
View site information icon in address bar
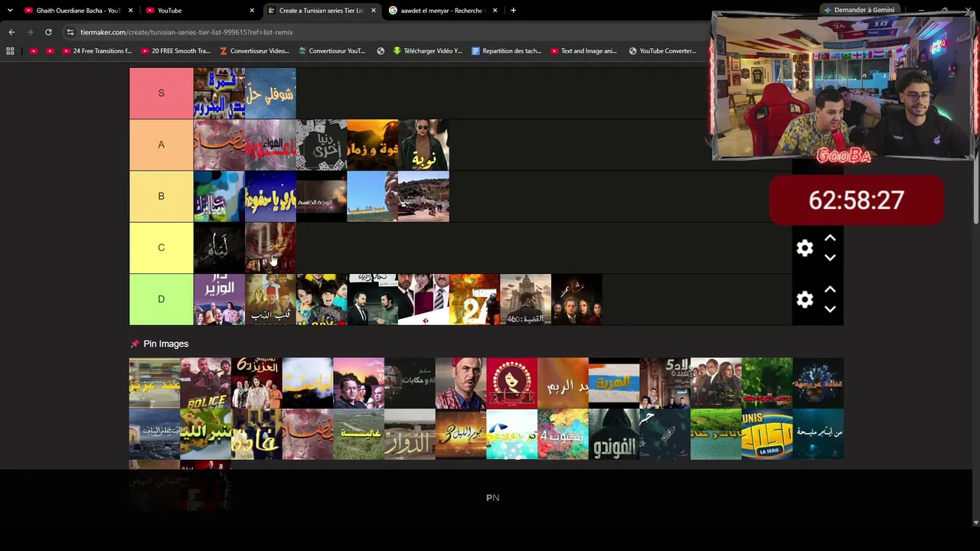70,32
